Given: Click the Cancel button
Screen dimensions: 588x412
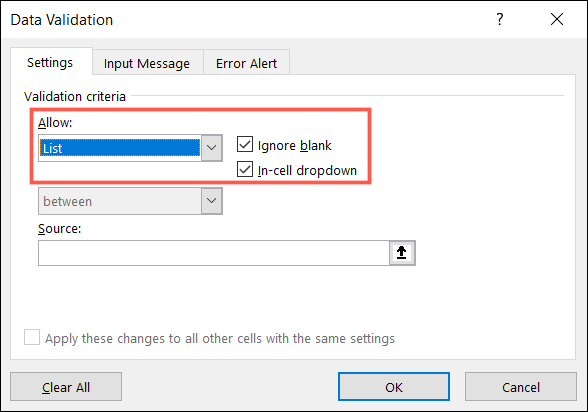Looking at the screenshot, I should pyautogui.click(x=521, y=387).
